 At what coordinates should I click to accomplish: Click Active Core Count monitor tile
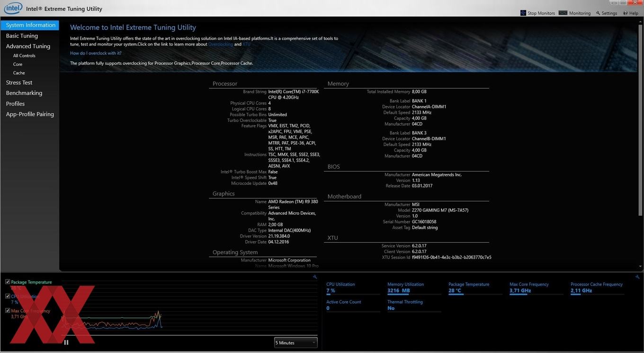tap(353, 306)
